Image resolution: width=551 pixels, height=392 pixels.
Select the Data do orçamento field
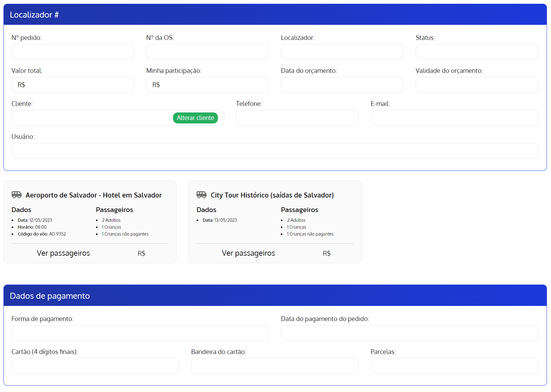coord(342,85)
